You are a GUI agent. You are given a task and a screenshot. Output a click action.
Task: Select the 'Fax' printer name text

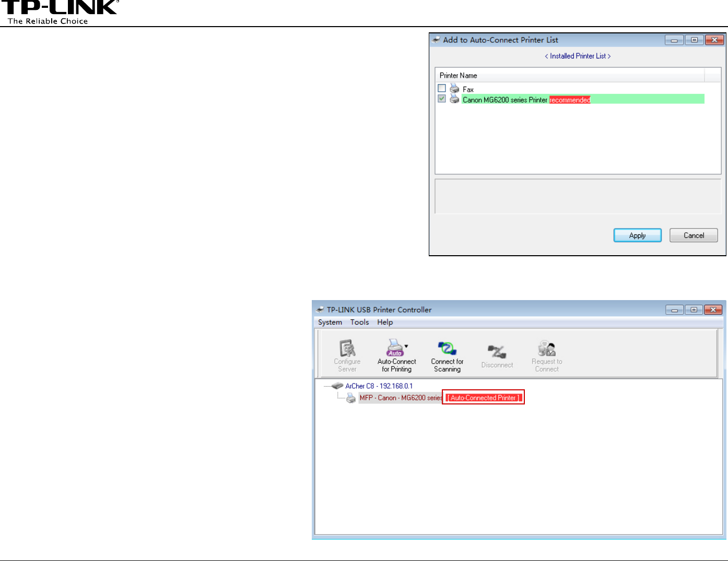[x=468, y=89]
